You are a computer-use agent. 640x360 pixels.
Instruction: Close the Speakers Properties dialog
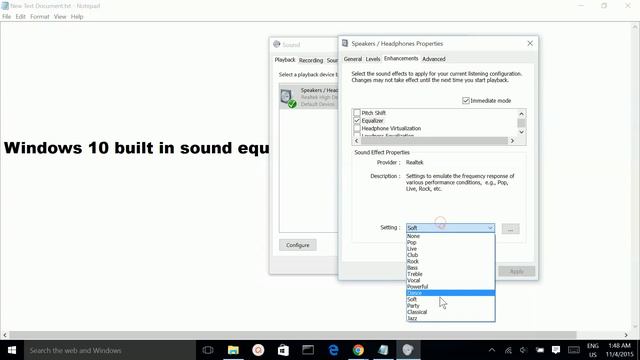pos(530,43)
